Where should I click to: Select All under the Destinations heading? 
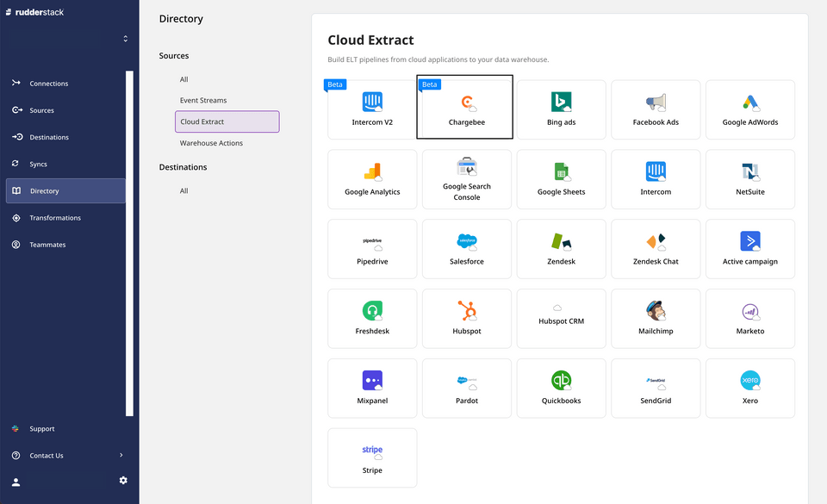point(184,191)
